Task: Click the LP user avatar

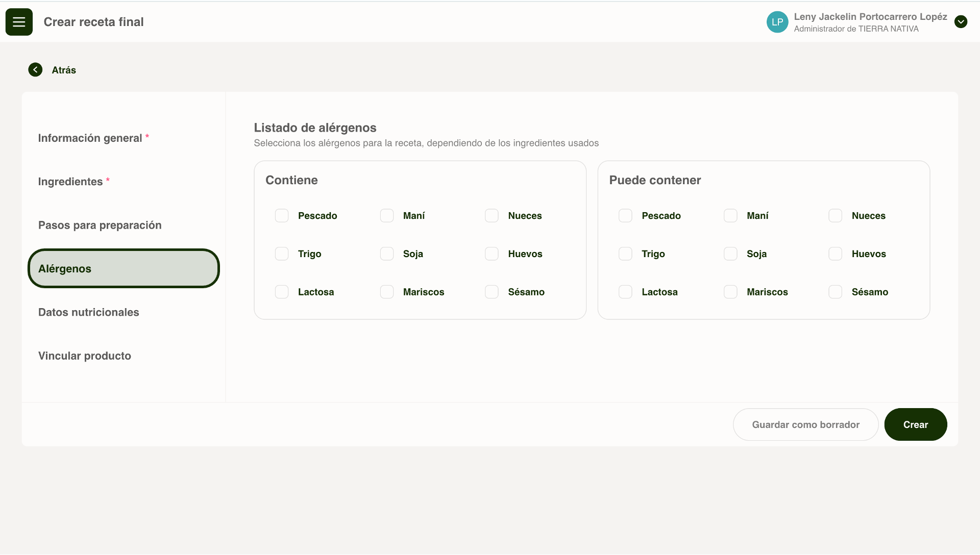Action: [777, 22]
